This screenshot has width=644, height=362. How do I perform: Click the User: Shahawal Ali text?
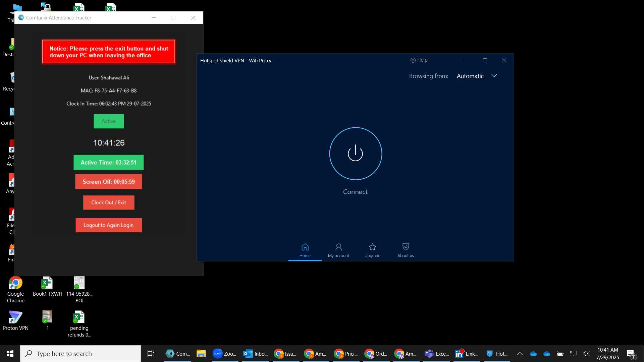[109, 77]
